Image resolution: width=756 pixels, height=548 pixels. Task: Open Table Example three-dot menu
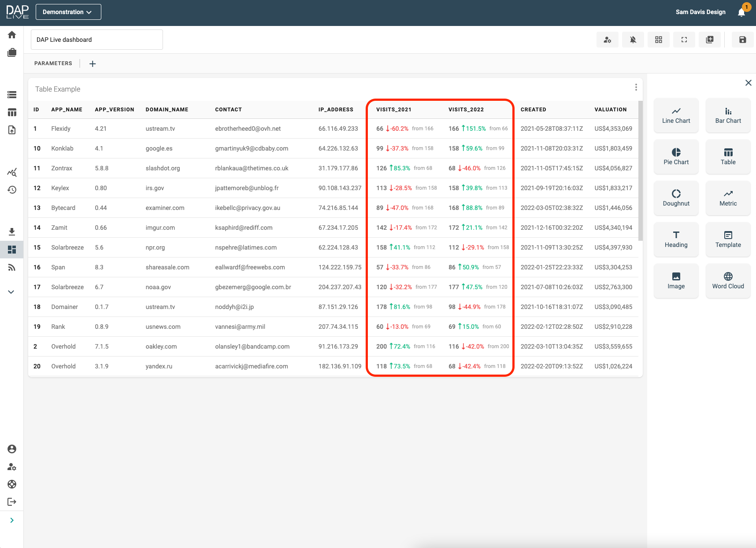pyautogui.click(x=636, y=88)
